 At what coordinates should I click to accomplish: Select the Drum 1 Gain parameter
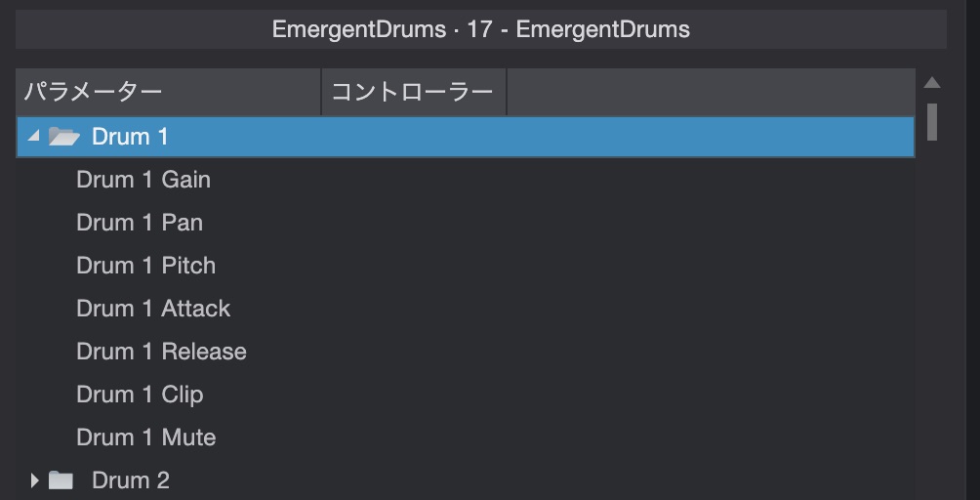[143, 180]
